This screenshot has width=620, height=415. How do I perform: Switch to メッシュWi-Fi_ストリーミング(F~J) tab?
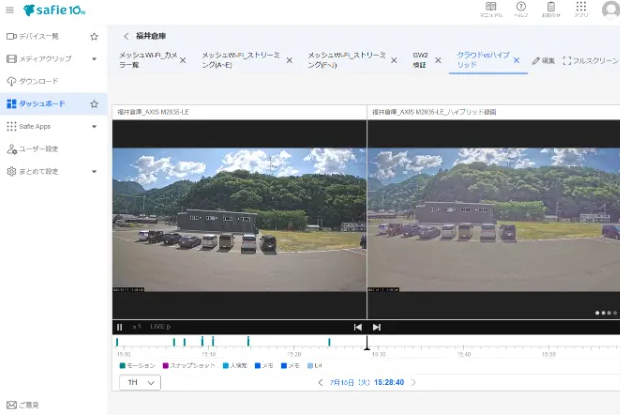click(346, 60)
